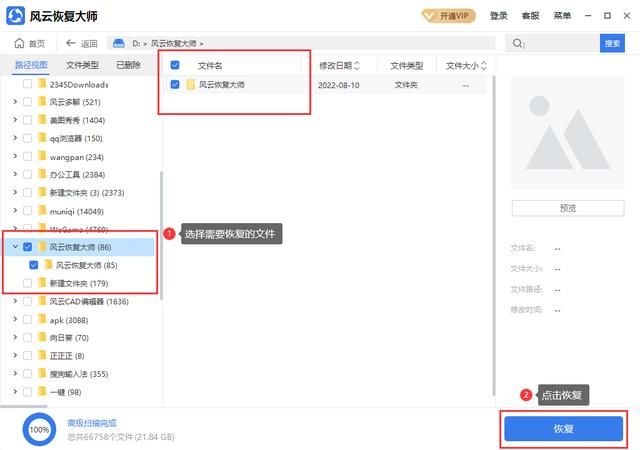Uncheck the 风云恢复大师 (85) checkbox
This screenshot has width=640, height=450.
33,265
